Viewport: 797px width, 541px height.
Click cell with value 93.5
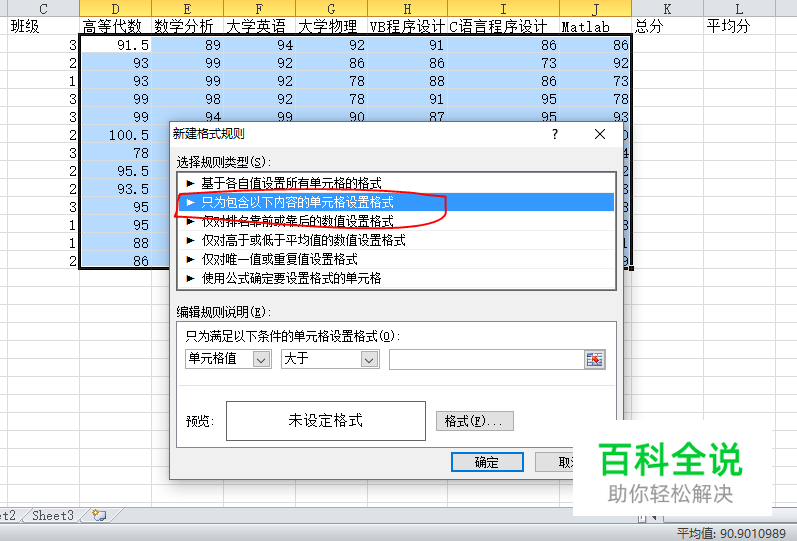(115, 189)
